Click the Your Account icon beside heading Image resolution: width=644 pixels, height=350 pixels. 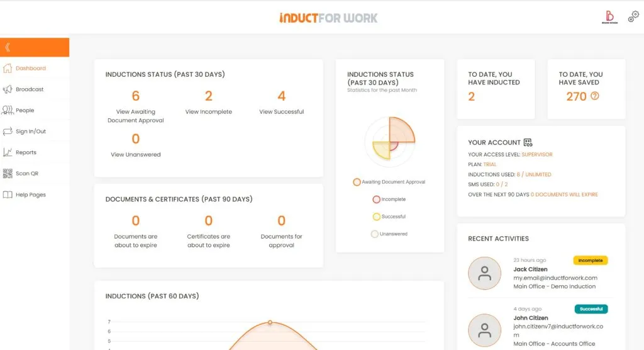point(528,143)
